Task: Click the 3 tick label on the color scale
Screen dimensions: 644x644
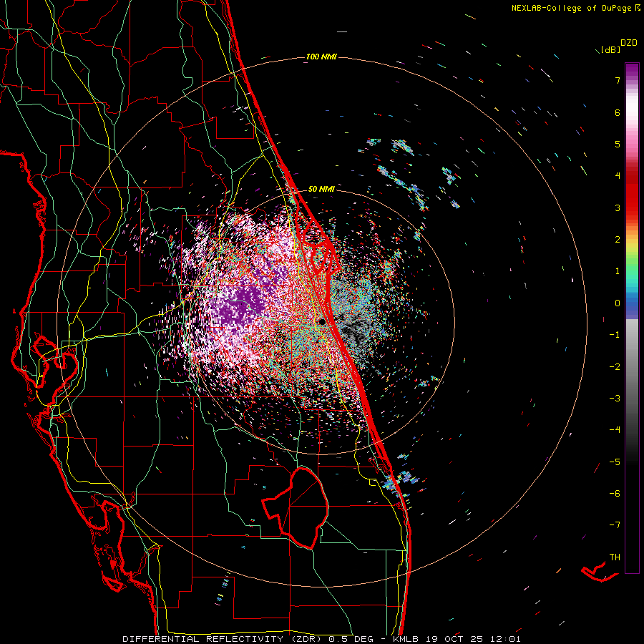Action: click(618, 208)
